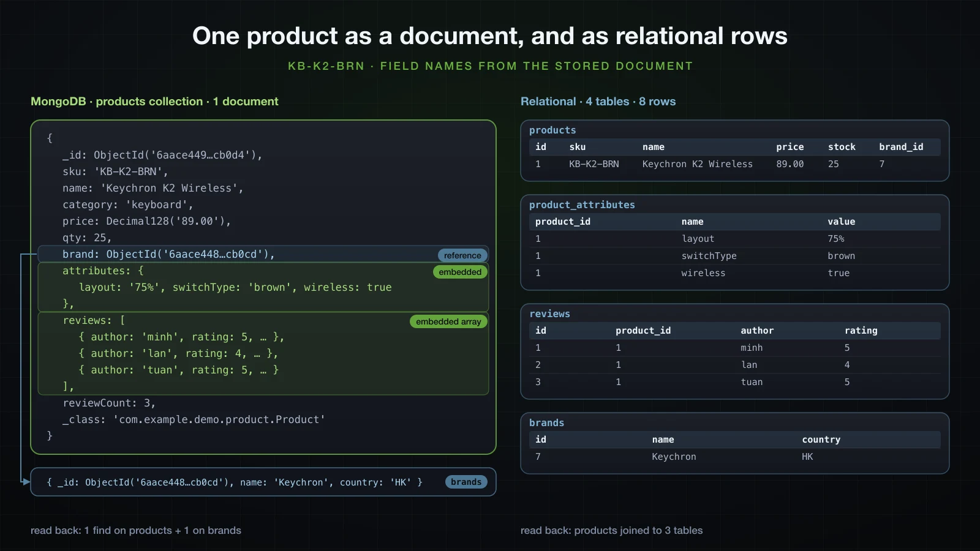Click the review line for author 'minh'
The width and height of the screenshot is (980, 551).
181,337
